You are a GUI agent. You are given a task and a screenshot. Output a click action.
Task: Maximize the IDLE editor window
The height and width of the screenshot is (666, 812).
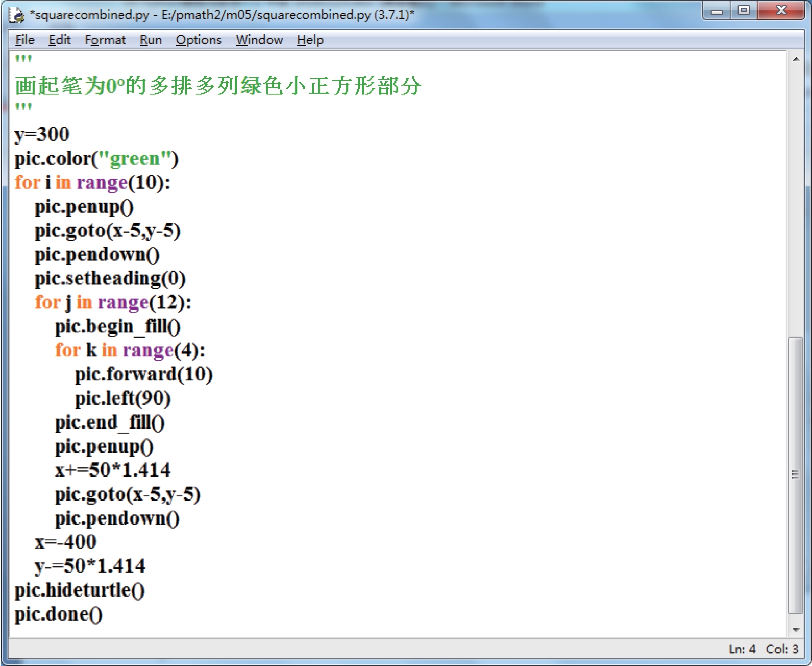click(x=744, y=11)
